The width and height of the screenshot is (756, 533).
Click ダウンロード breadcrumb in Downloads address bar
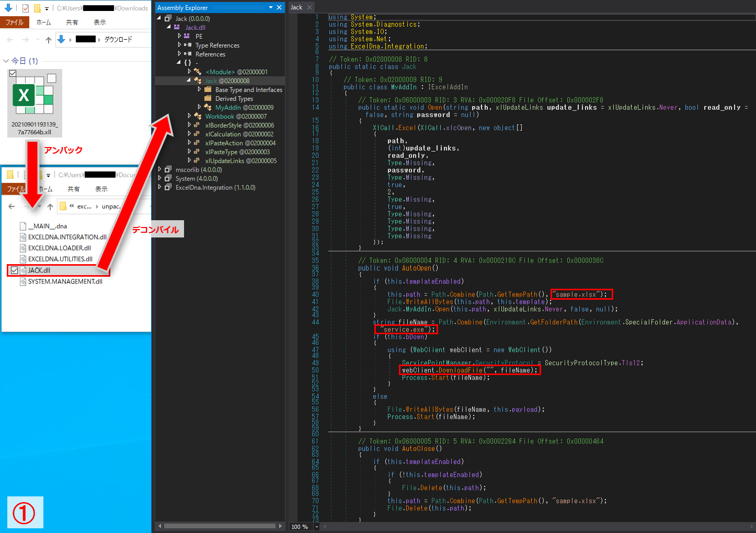(118, 39)
